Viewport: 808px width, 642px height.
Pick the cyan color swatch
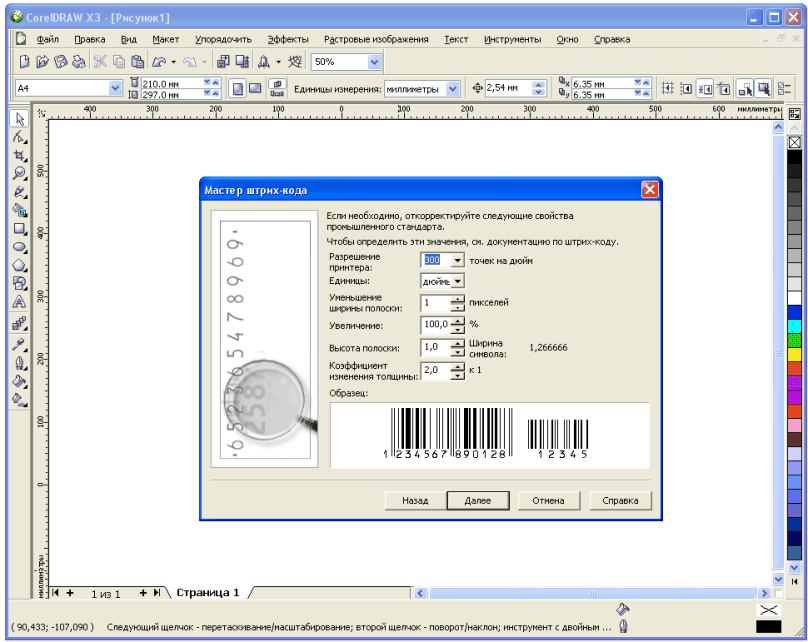794,326
